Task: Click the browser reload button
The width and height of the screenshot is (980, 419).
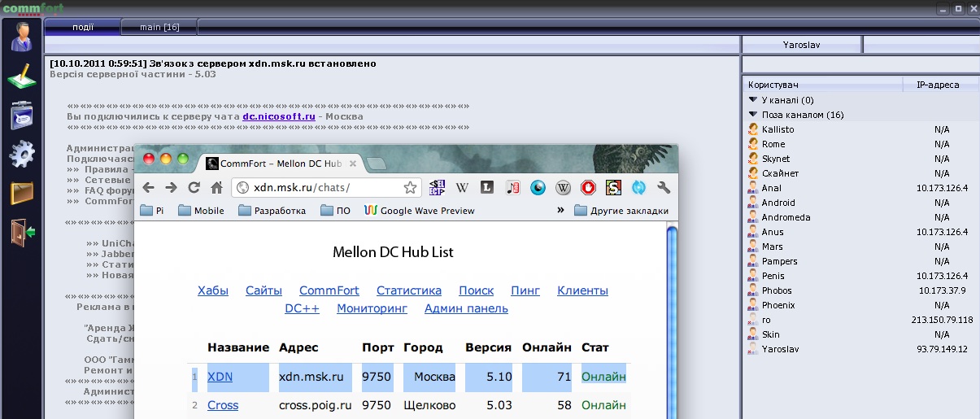Action: coord(194,188)
